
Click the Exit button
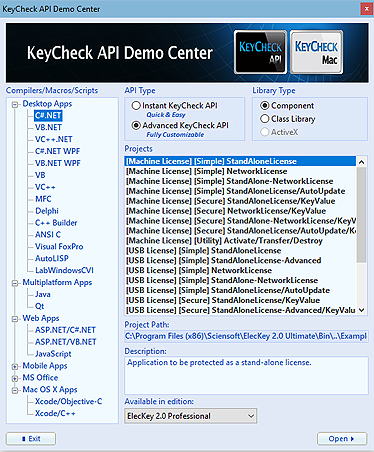click(31, 439)
